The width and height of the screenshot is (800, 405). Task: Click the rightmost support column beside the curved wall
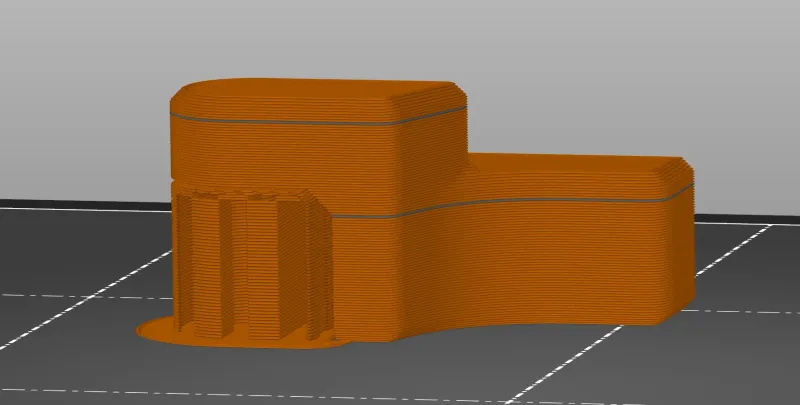(x=318, y=270)
